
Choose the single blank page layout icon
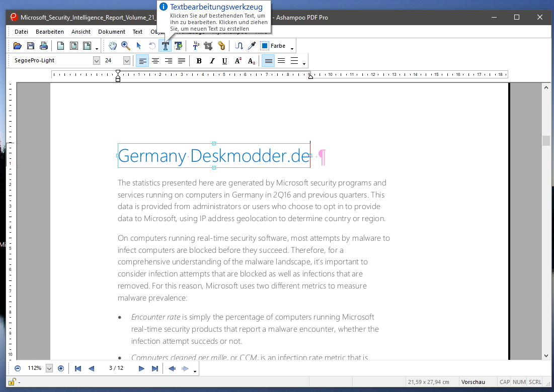pyautogui.click(x=61, y=46)
